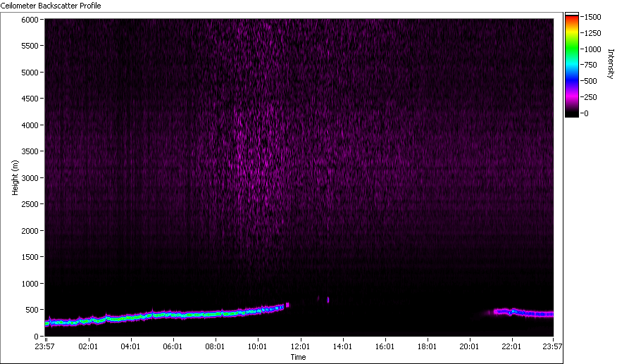
Task: Click the 1500 height axis tick label
Action: coord(30,257)
